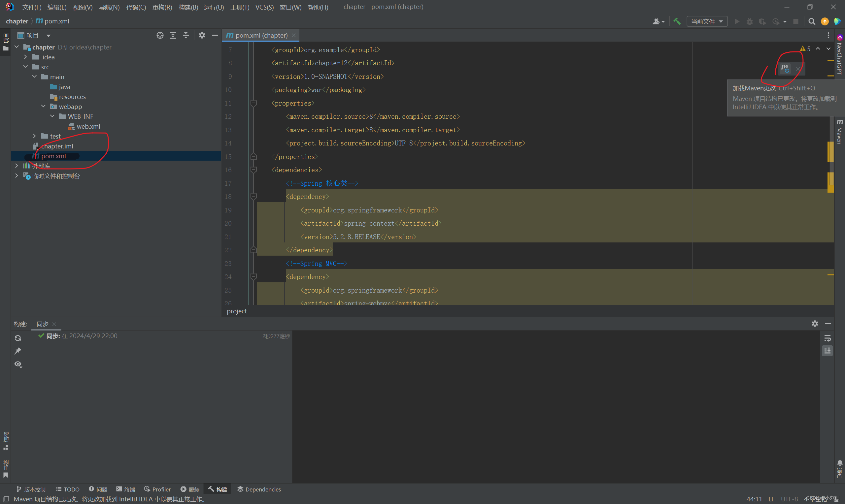Hide the project tool window
This screenshot has width=845, height=504.
[x=215, y=35]
